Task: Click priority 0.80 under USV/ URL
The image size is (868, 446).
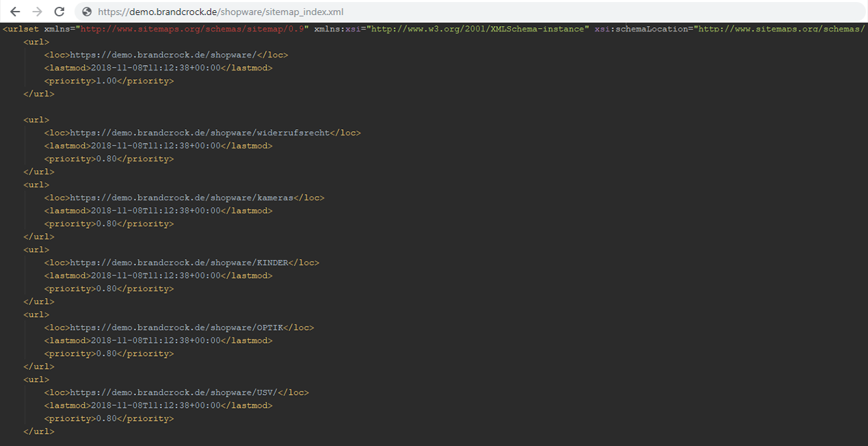Action: coord(107,419)
